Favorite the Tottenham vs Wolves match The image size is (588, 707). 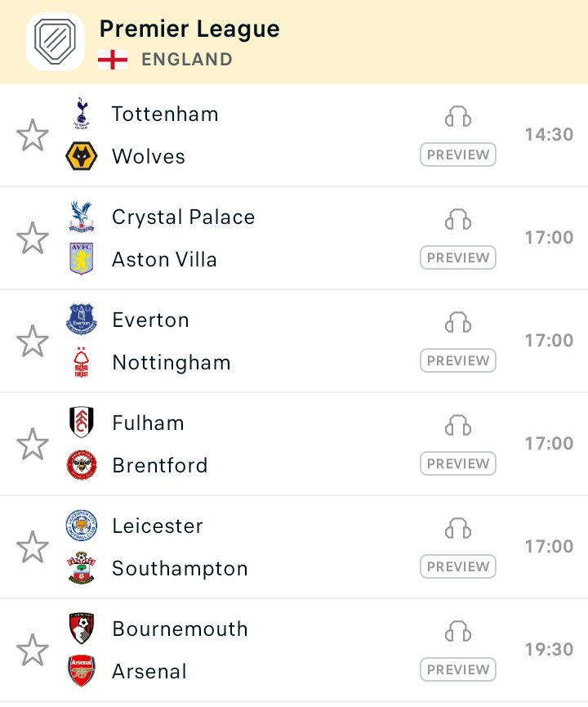click(33, 135)
